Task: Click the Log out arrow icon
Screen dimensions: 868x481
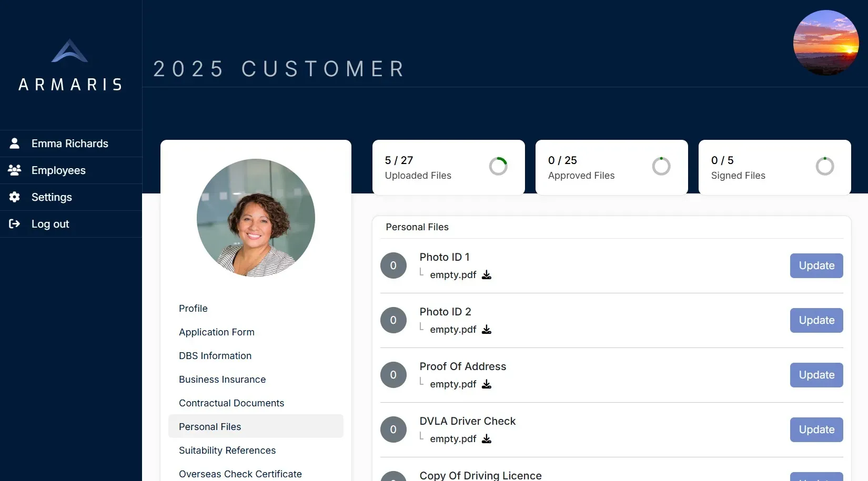Action: point(15,224)
